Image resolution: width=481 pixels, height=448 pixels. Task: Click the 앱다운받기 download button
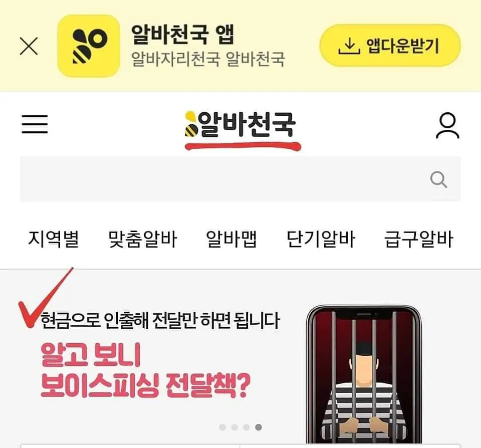pyautogui.click(x=390, y=46)
